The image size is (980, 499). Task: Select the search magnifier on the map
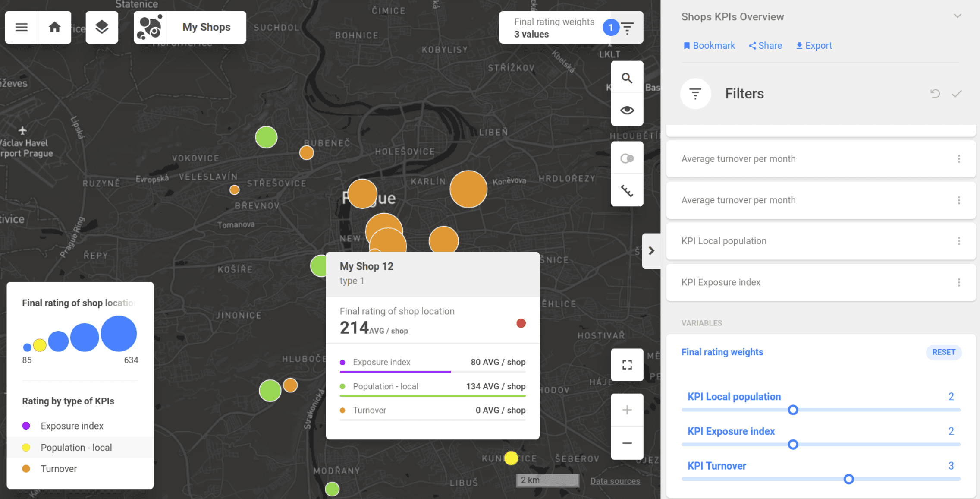coord(627,77)
